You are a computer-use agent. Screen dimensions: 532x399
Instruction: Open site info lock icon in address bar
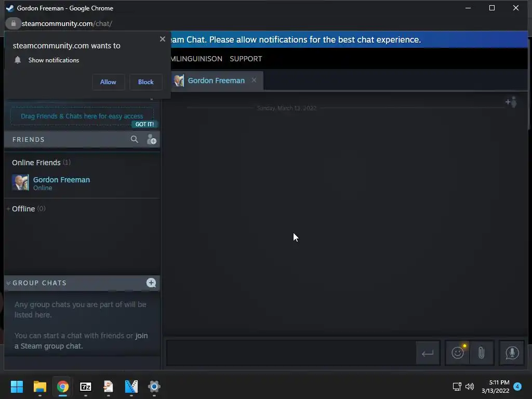click(14, 23)
